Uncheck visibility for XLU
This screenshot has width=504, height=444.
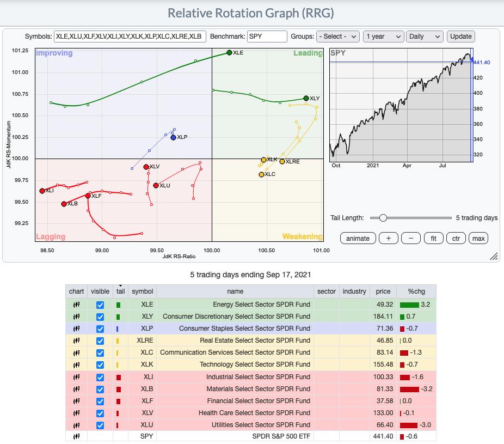coord(100,425)
